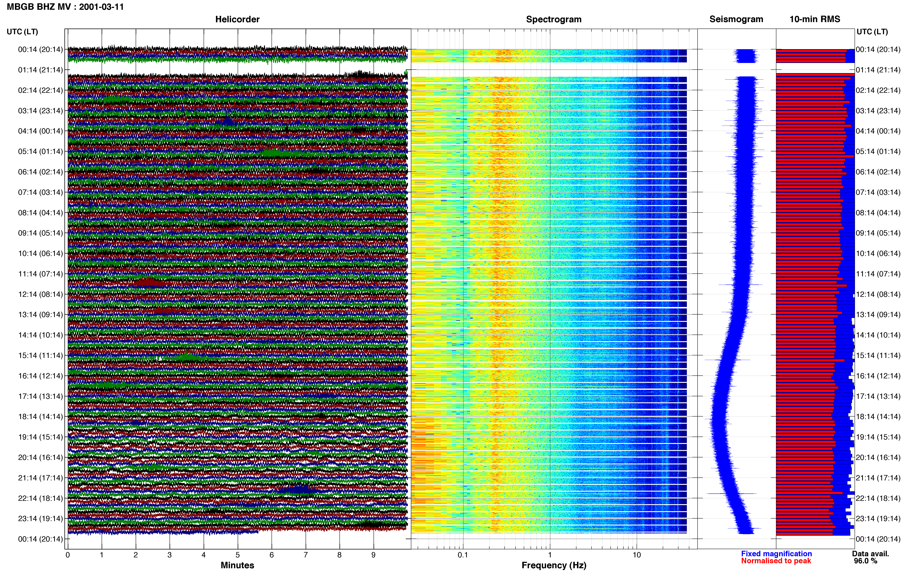
Task: Click left time label '00:14 (20:14)' at top
Action: pos(41,49)
